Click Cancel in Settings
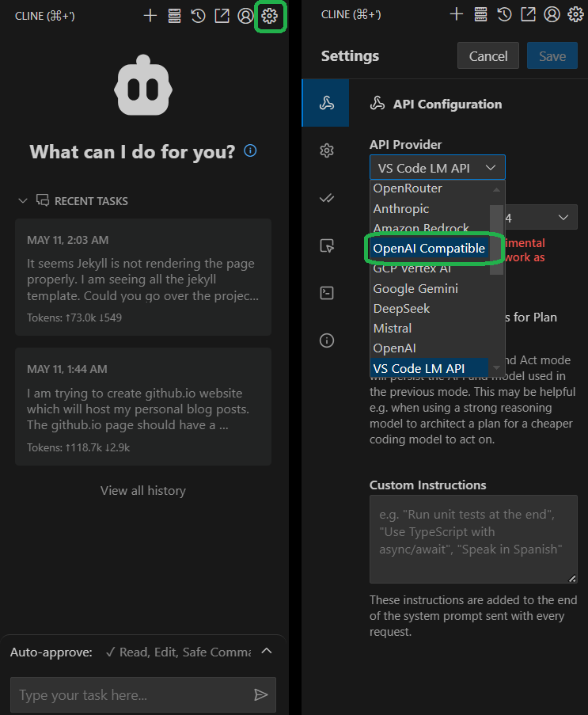This screenshot has width=588, height=715. click(488, 56)
